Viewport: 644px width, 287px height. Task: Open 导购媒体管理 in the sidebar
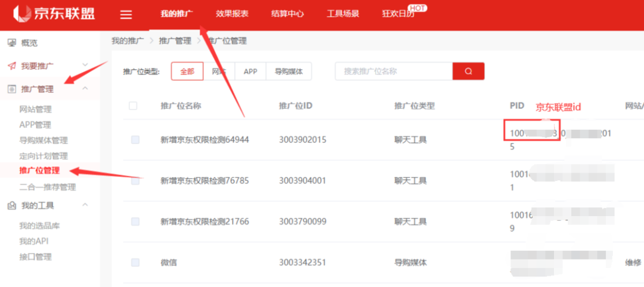click(44, 141)
